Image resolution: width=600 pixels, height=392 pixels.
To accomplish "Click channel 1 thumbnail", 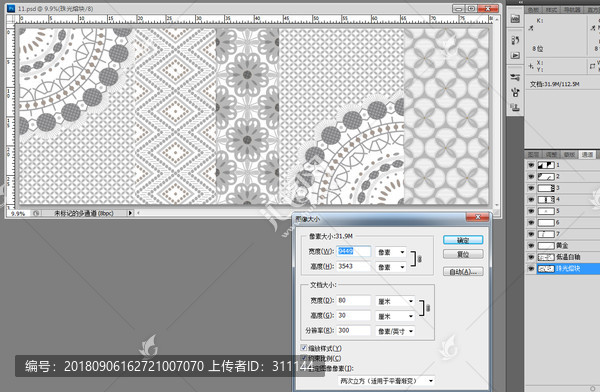I will (546, 165).
